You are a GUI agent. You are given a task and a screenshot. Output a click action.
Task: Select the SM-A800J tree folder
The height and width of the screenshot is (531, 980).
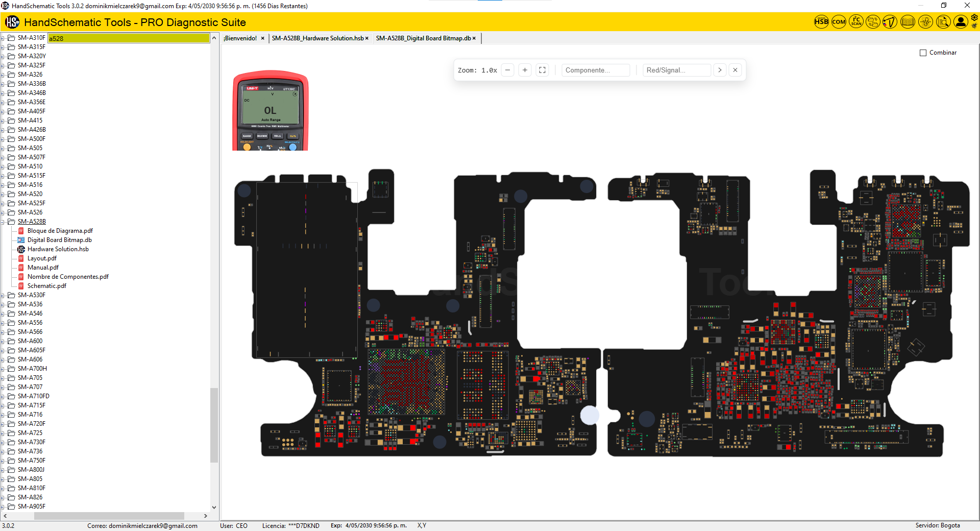point(31,470)
